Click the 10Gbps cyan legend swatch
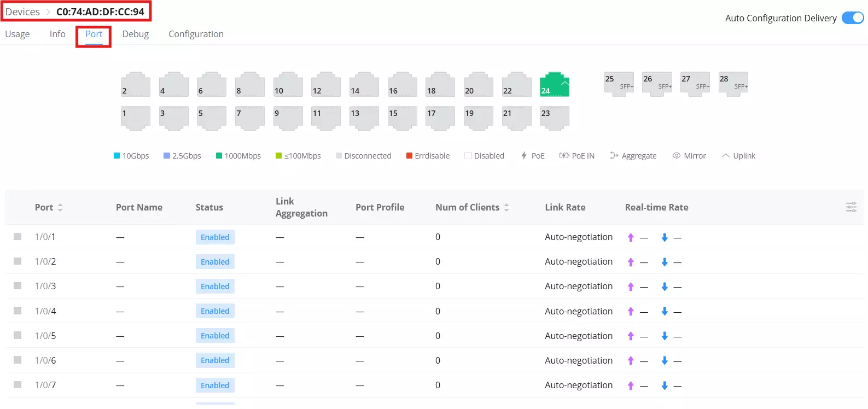 tap(116, 156)
